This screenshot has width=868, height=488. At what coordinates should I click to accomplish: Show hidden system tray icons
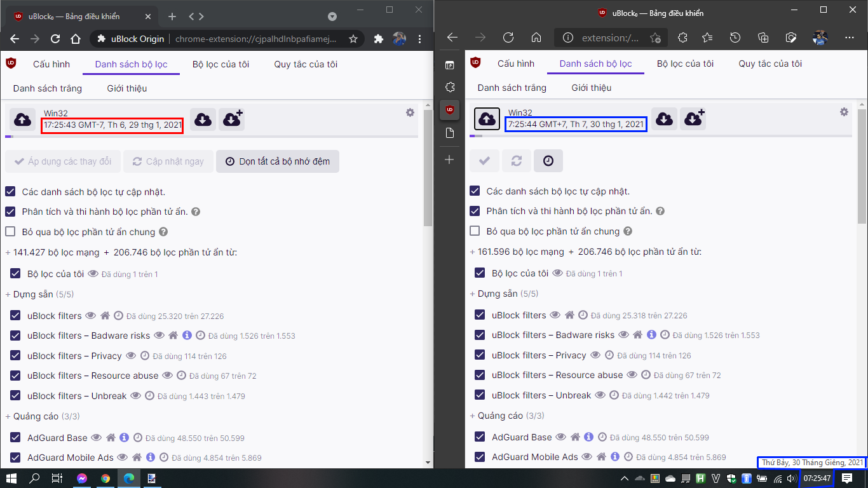[624, 478]
